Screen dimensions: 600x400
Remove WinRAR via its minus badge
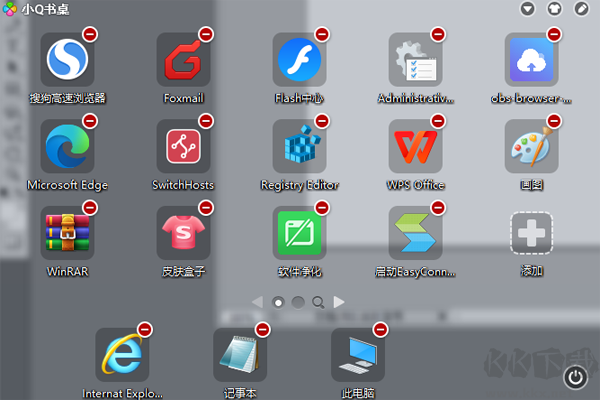90,208
